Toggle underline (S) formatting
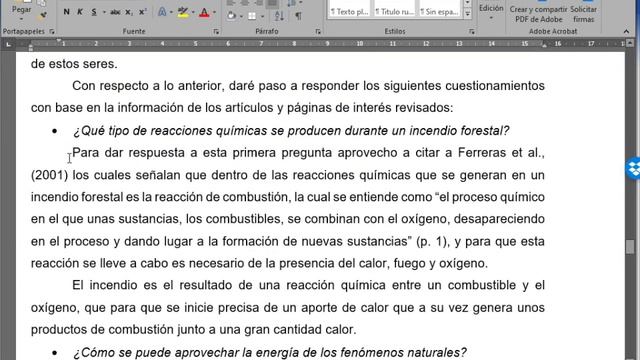This screenshot has width=640, height=360. click(94, 12)
